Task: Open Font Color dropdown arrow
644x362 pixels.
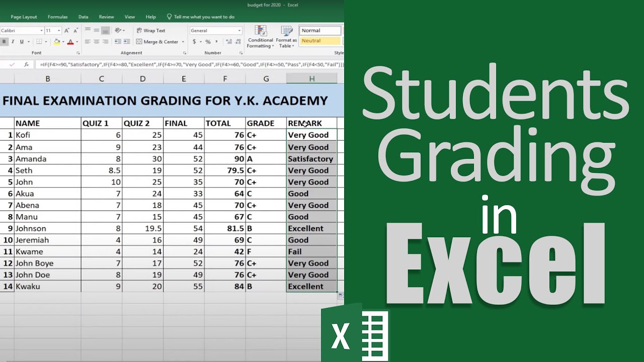Action: point(76,42)
